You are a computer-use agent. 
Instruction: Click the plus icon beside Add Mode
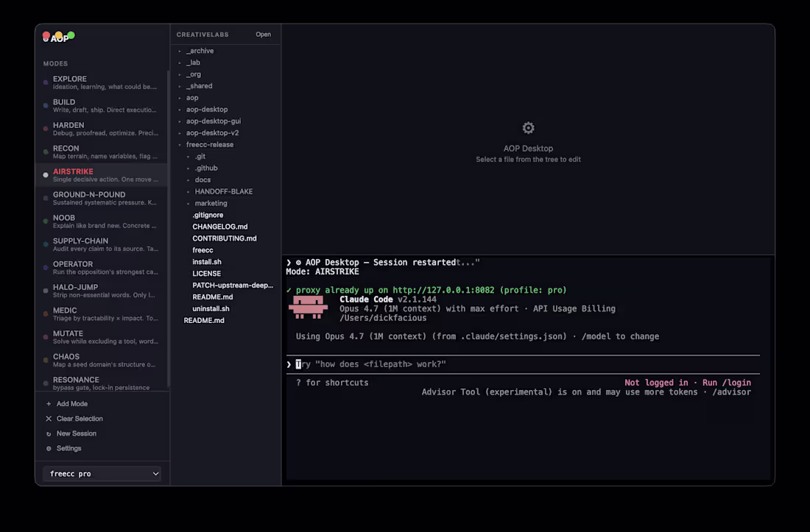tap(49, 404)
